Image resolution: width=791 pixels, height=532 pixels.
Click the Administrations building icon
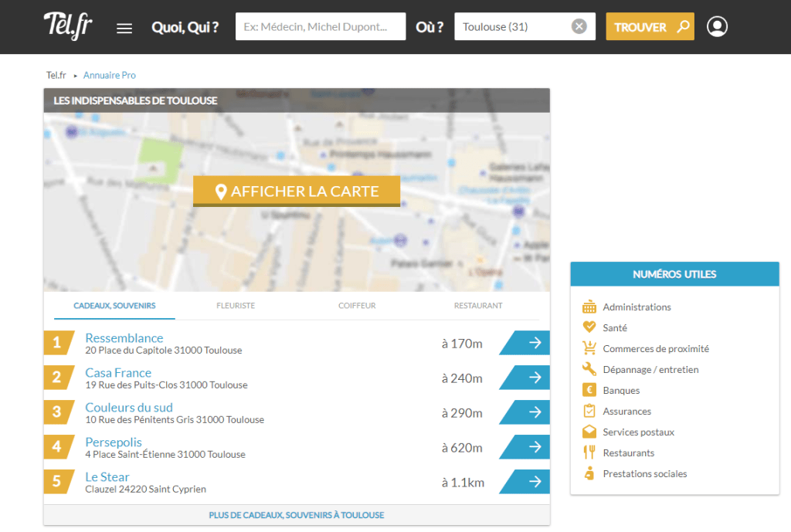(x=589, y=307)
